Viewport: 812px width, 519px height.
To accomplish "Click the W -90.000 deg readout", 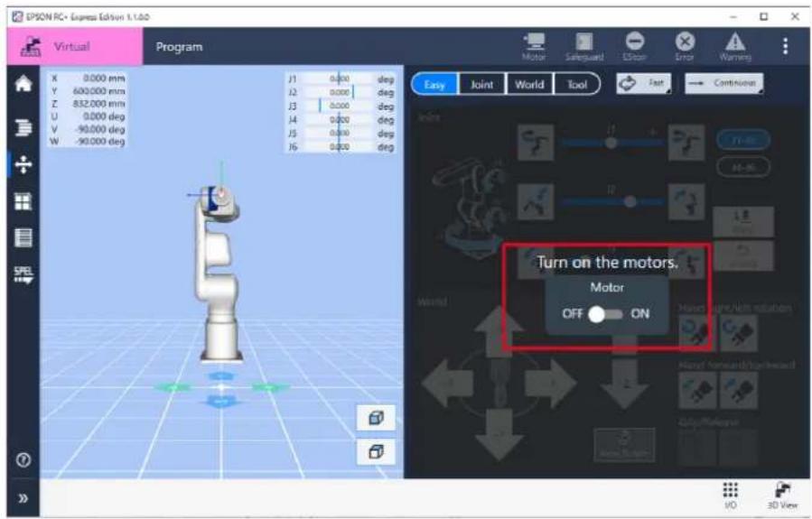I will [x=88, y=142].
